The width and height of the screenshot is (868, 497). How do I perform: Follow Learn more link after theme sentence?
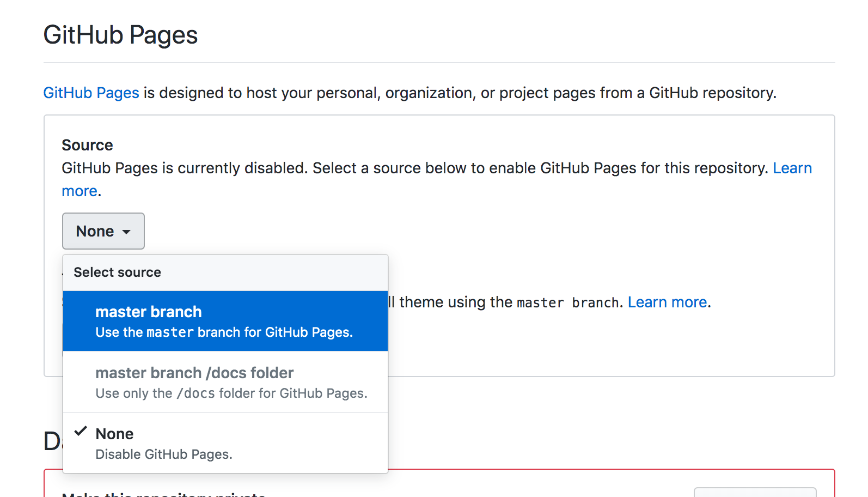point(667,302)
